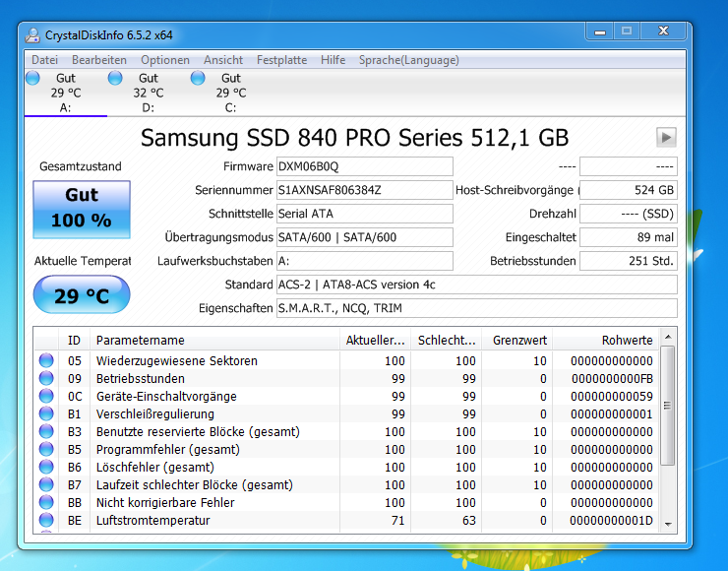728x571 pixels.
Task: Click status orb of Nicht korrigierbare Fehler row
Action: pyautogui.click(x=46, y=502)
